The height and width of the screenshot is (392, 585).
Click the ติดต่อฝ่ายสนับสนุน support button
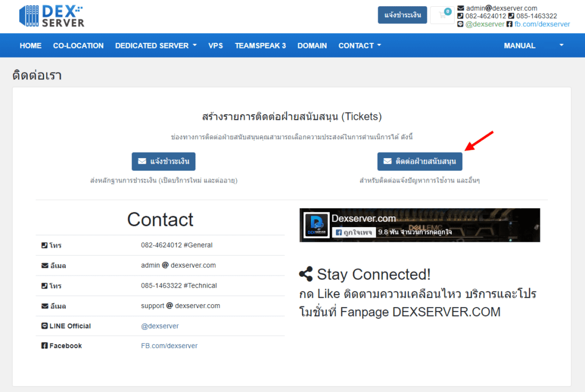[420, 161]
